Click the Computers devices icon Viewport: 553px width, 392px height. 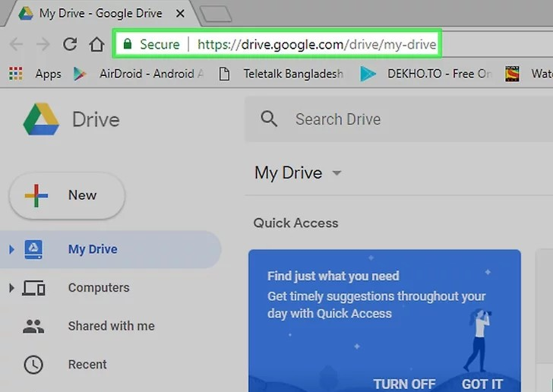[33, 288]
